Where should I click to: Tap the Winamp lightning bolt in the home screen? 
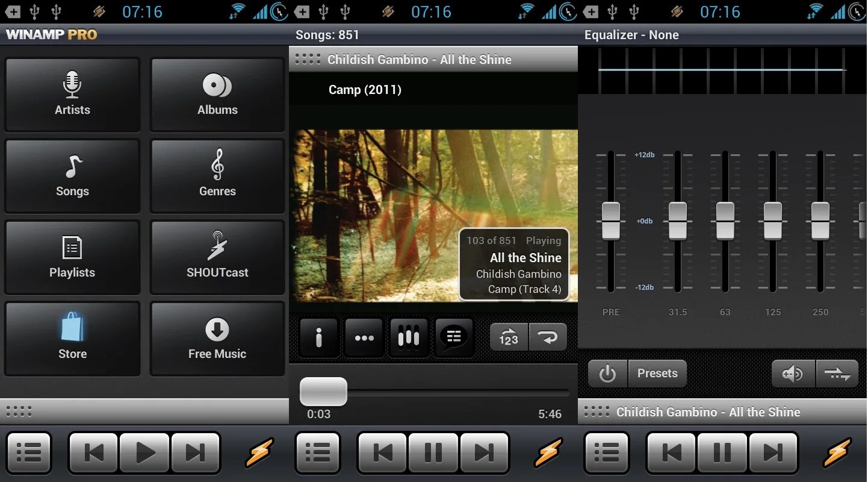click(259, 452)
